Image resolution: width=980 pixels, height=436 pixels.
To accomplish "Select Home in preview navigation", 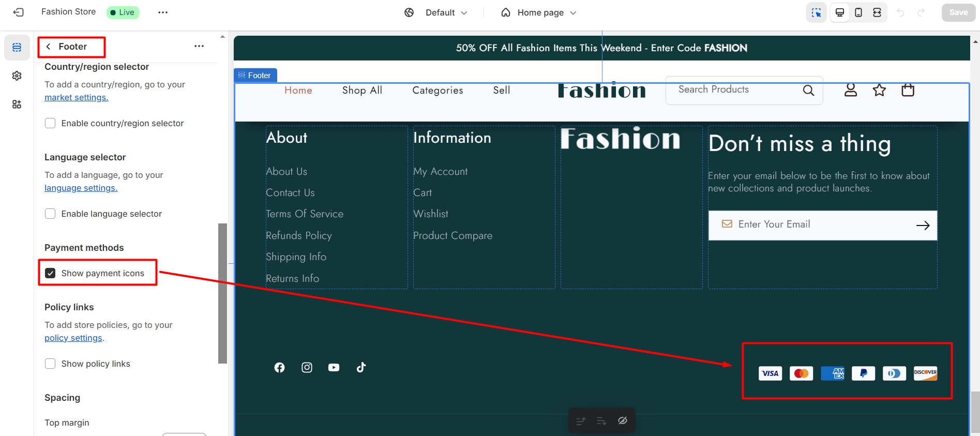I will [298, 91].
